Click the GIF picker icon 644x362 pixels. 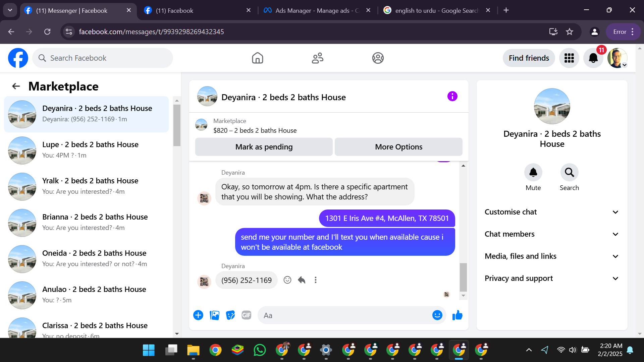[x=246, y=315]
